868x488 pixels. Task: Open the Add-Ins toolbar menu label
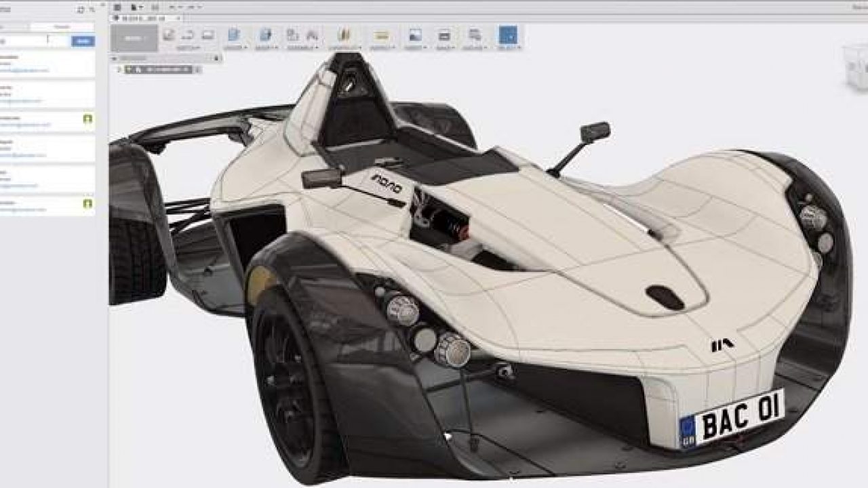pyautogui.click(x=475, y=48)
